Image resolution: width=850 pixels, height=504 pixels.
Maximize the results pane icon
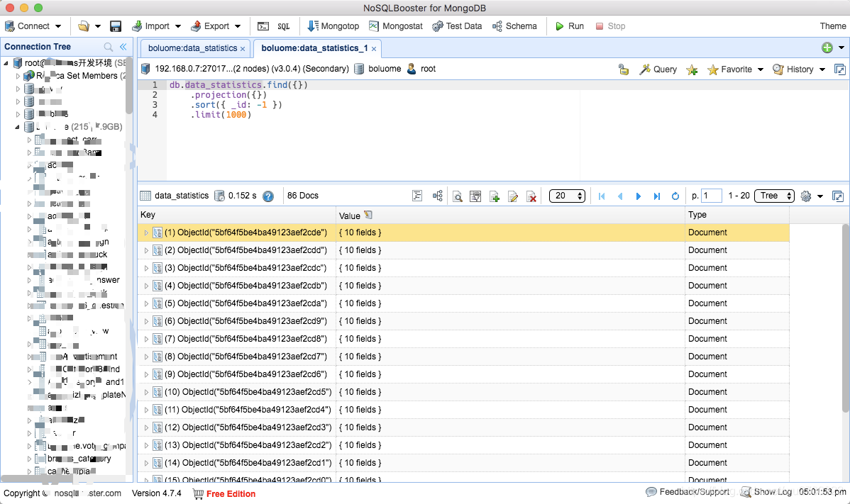click(838, 196)
